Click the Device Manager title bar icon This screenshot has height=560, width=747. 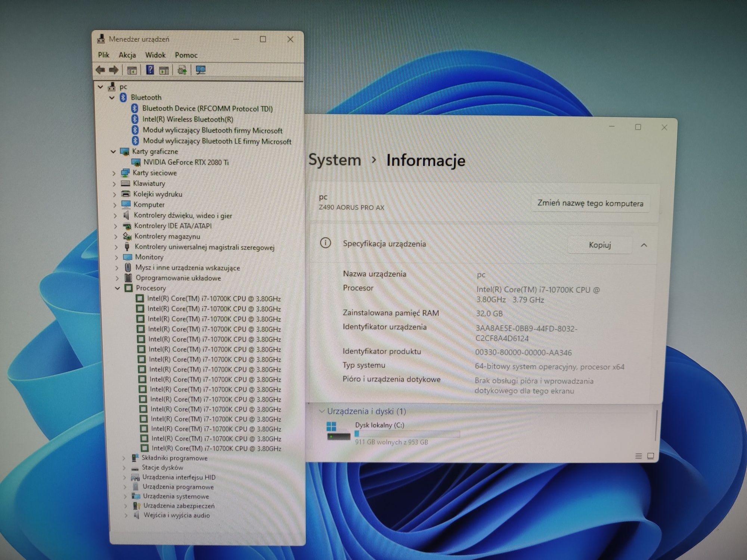101,39
